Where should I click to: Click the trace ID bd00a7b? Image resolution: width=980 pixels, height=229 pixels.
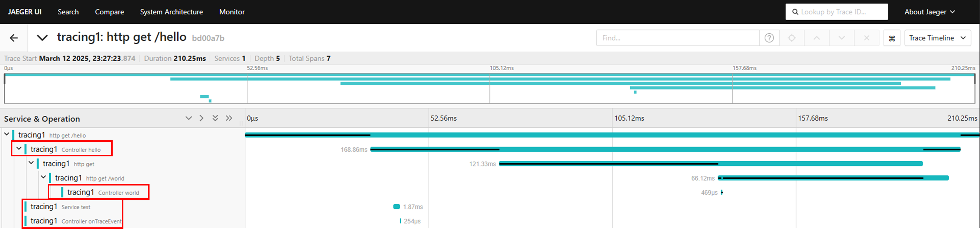tap(208, 38)
